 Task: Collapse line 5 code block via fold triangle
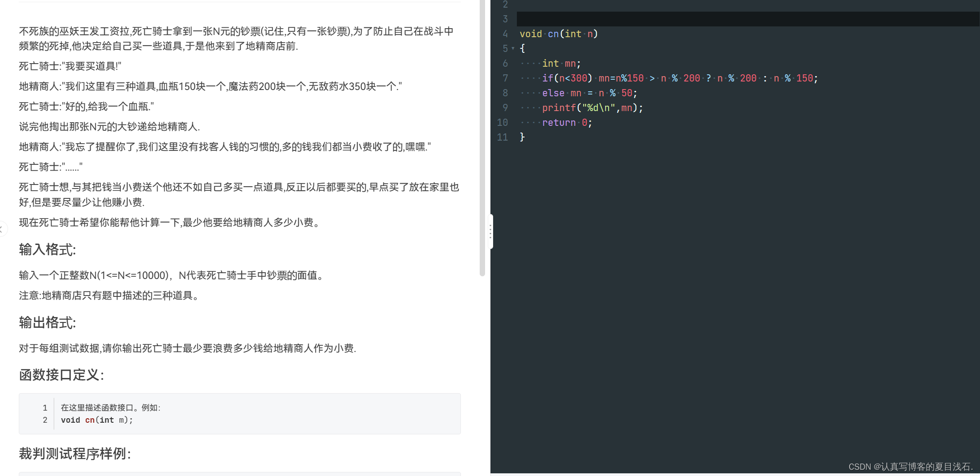513,48
